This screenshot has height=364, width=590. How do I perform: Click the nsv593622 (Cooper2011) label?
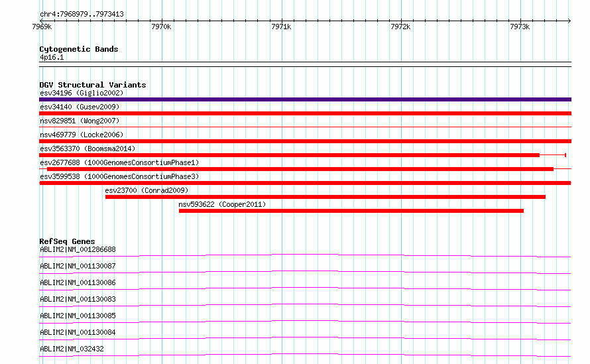(222, 204)
